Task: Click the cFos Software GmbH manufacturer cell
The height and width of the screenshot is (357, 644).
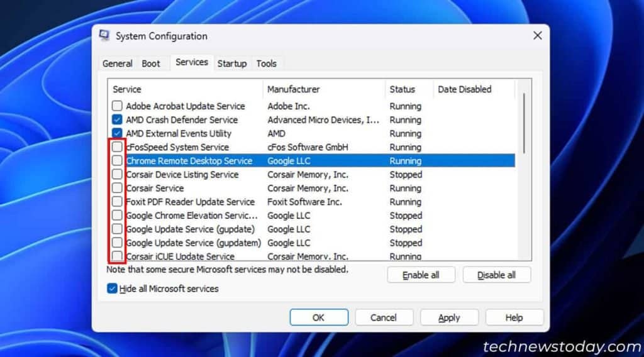Action: point(308,147)
